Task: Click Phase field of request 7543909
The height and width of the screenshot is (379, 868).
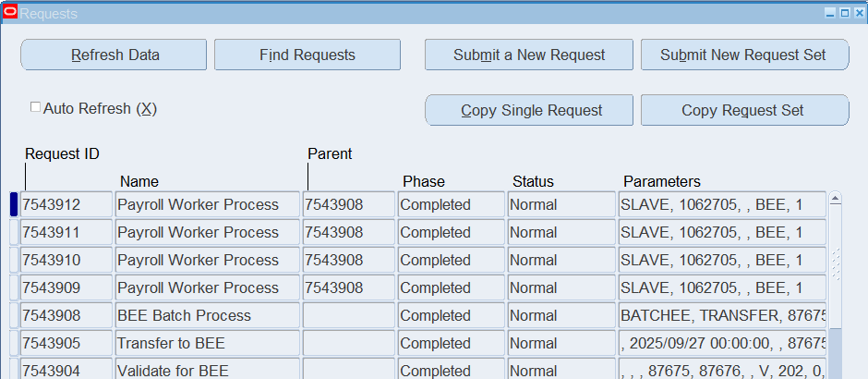Action: (451, 287)
